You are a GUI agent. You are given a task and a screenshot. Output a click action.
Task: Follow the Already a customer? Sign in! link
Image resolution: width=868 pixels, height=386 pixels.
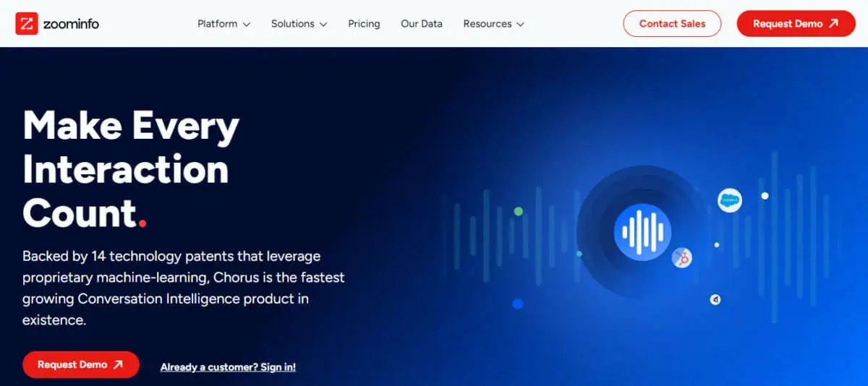pyautogui.click(x=228, y=367)
